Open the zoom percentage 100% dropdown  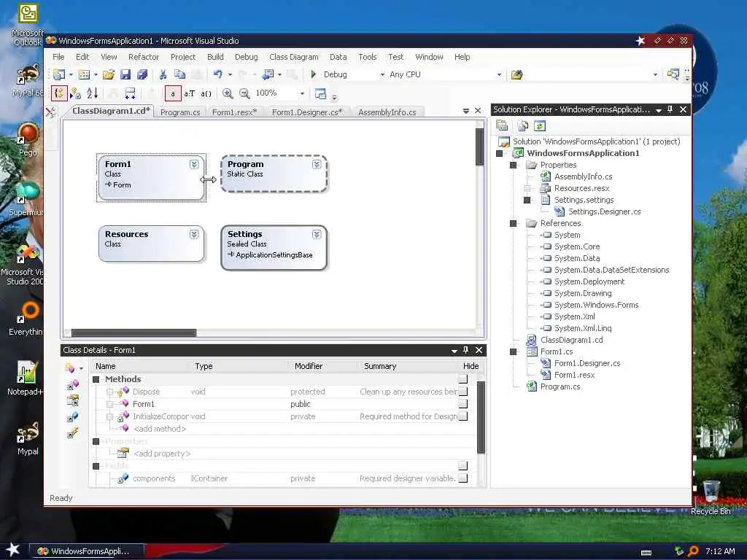pos(302,93)
